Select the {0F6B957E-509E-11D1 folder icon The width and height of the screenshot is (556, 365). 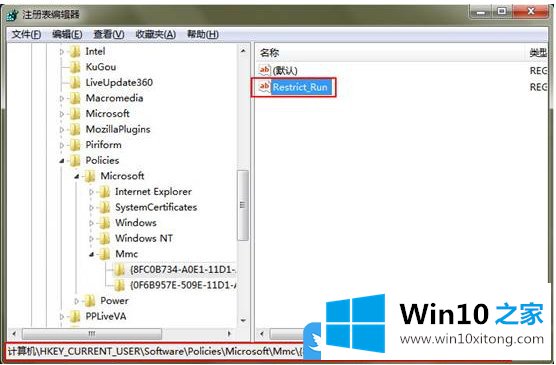119,286
